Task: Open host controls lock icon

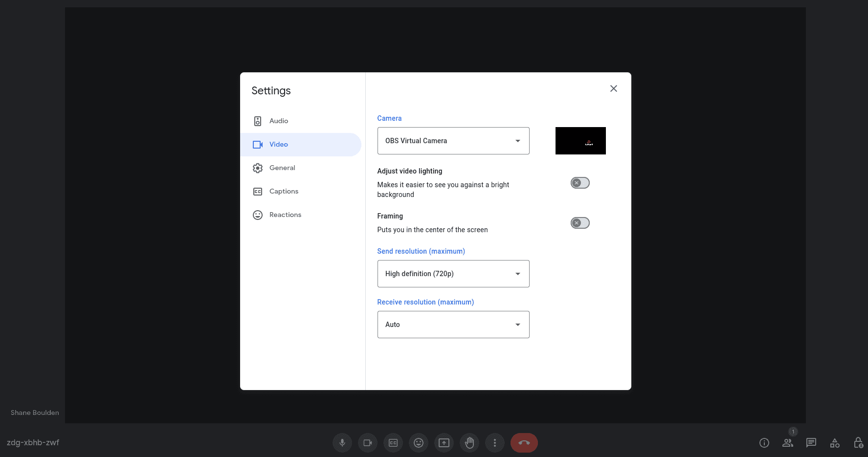Action: (x=858, y=443)
